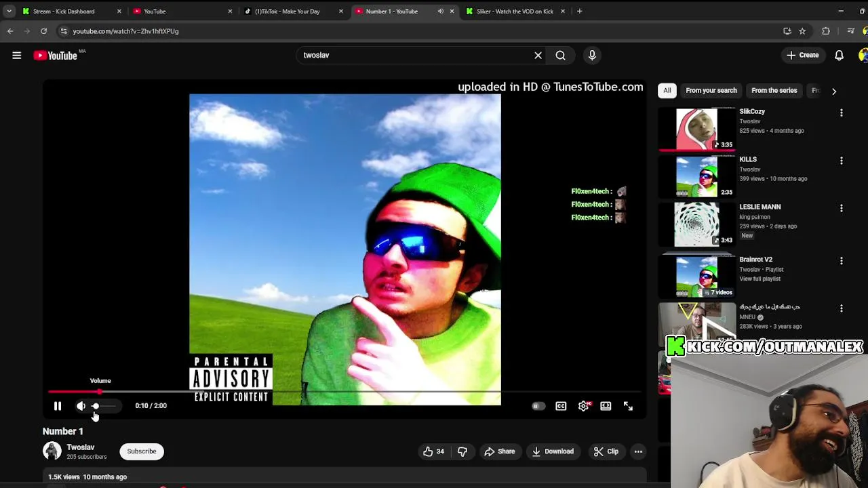
Task: Go back in the browser
Action: 10,31
